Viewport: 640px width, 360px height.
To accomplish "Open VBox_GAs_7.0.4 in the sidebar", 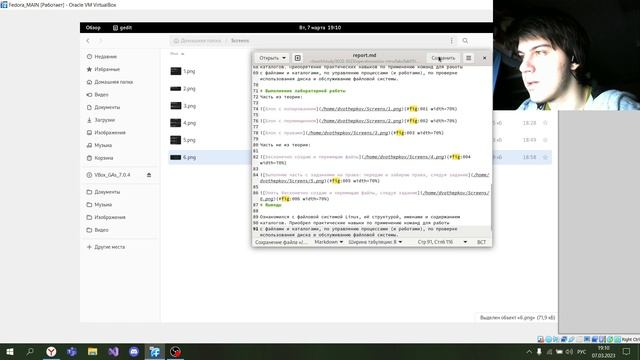I will [112, 175].
